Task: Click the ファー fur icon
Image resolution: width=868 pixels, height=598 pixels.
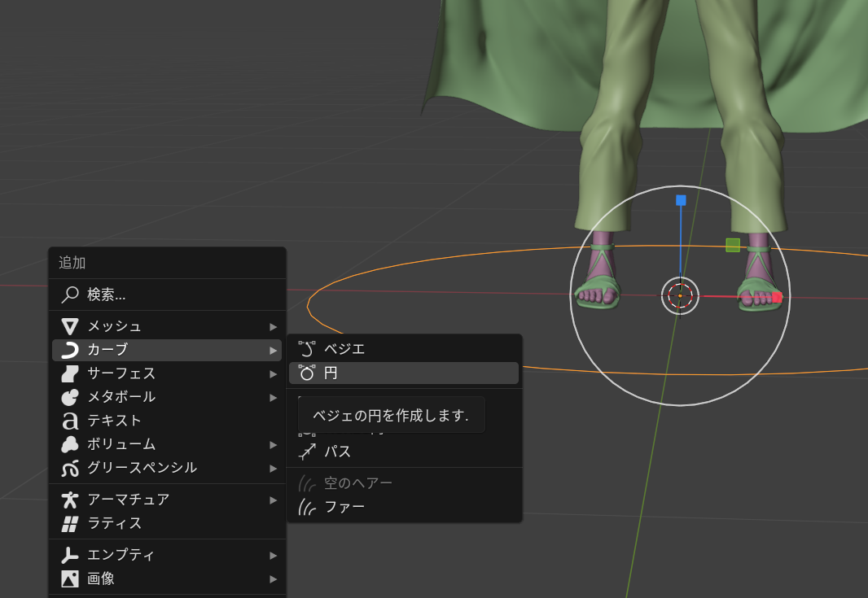Action: (x=307, y=507)
